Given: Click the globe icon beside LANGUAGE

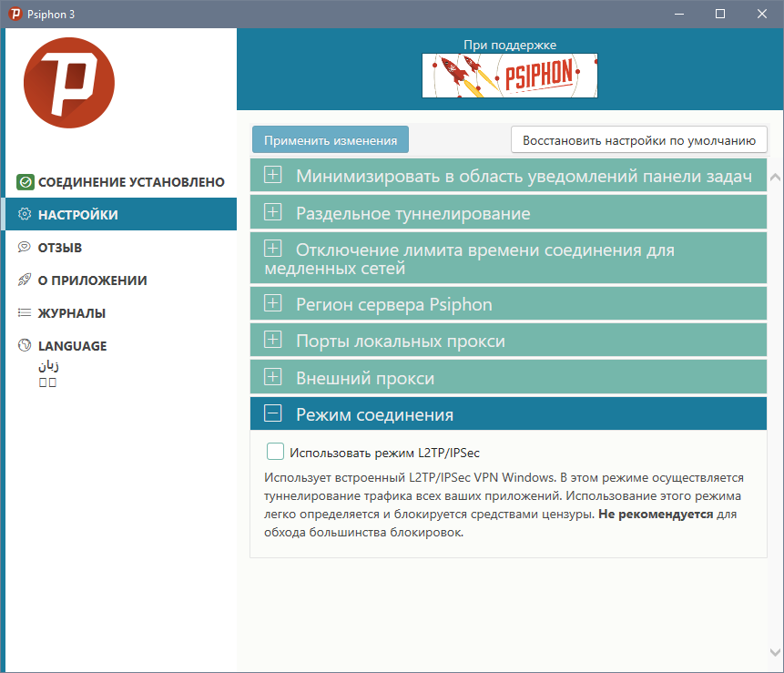Looking at the screenshot, I should (x=25, y=345).
